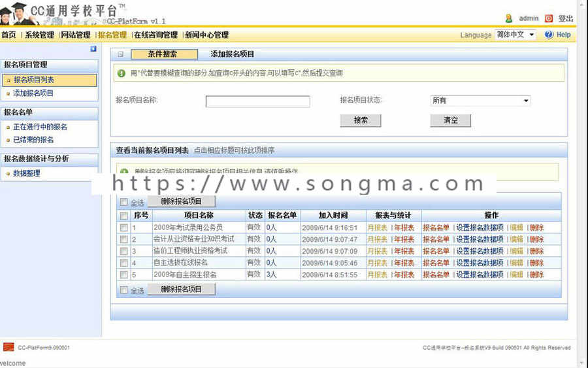Open the 报名管理 menu
The image size is (588, 368).
point(112,35)
